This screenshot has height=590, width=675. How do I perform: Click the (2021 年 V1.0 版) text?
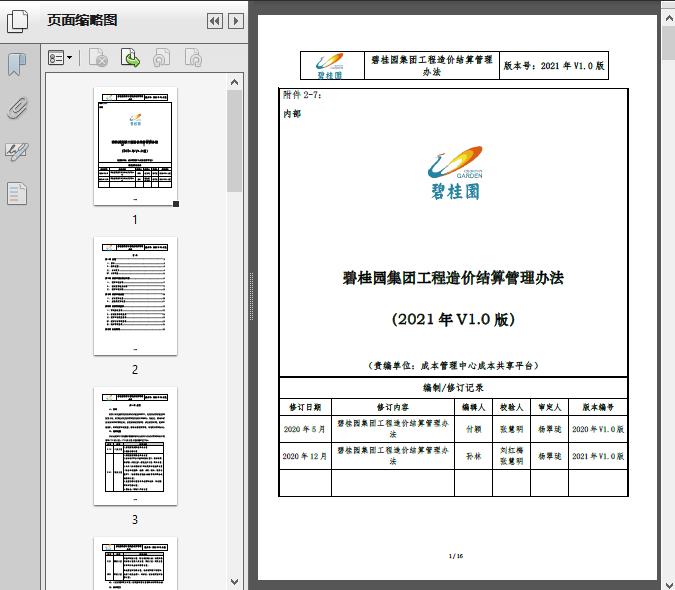pyautogui.click(x=453, y=319)
